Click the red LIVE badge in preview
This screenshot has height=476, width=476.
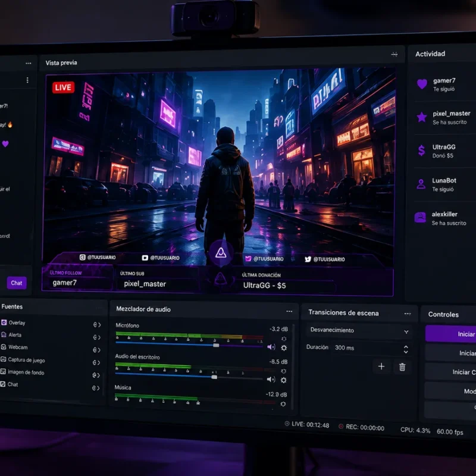pos(63,87)
